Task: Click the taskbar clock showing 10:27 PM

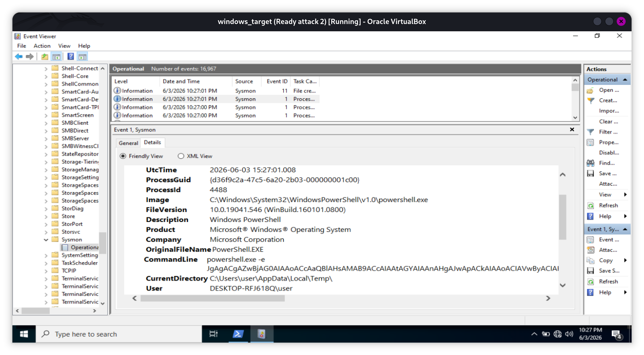Action: (590, 334)
